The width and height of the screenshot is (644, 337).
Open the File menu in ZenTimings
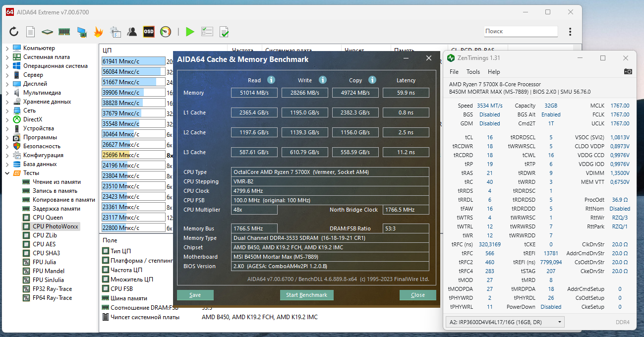click(x=454, y=72)
